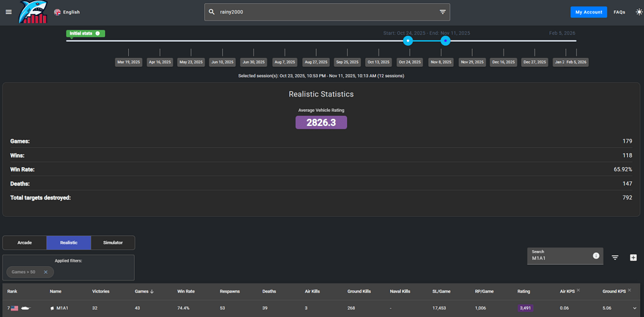Switch to the Simulator tab
This screenshot has height=317, width=644.
tap(113, 242)
